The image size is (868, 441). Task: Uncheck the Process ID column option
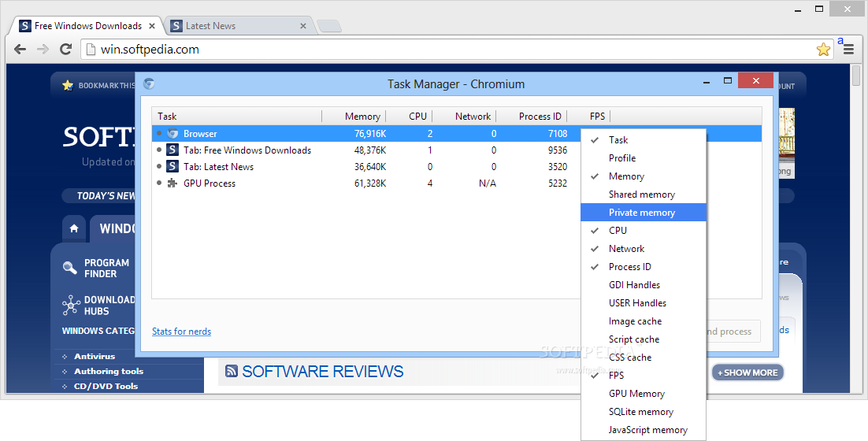coord(644,267)
